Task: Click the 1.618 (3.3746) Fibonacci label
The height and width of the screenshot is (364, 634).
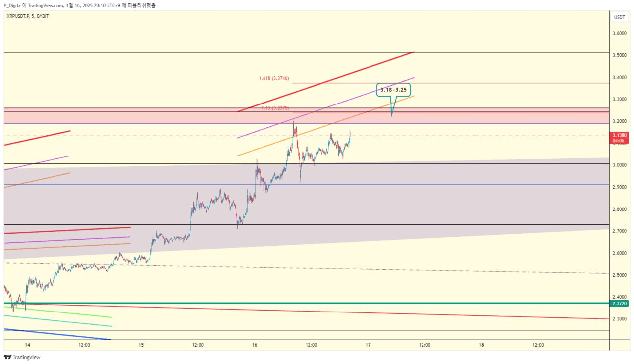Action: (274, 78)
